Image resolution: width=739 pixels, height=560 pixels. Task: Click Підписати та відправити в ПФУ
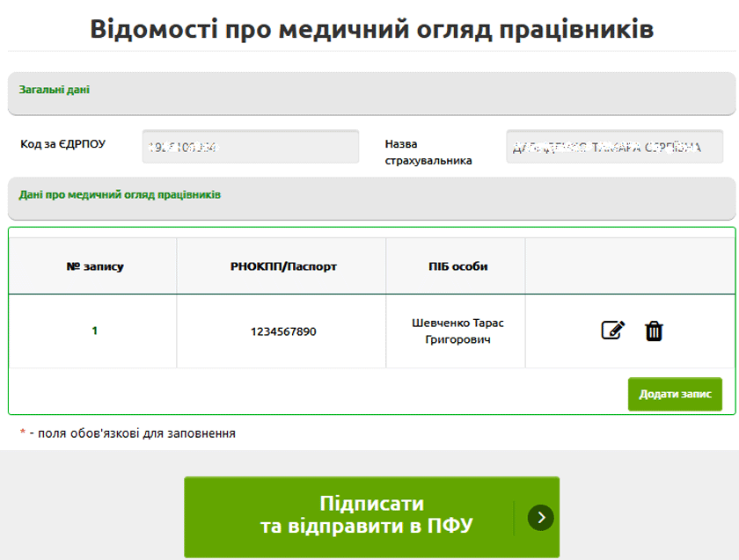pyautogui.click(x=371, y=516)
